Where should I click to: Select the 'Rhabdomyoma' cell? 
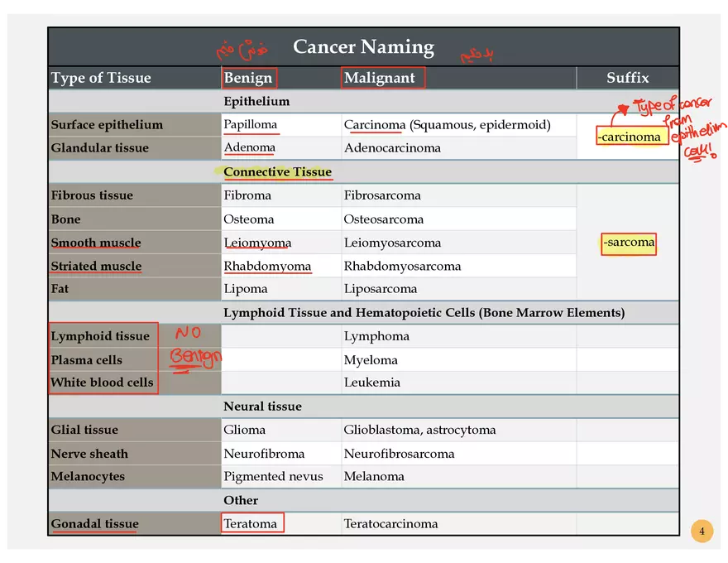coord(267,266)
